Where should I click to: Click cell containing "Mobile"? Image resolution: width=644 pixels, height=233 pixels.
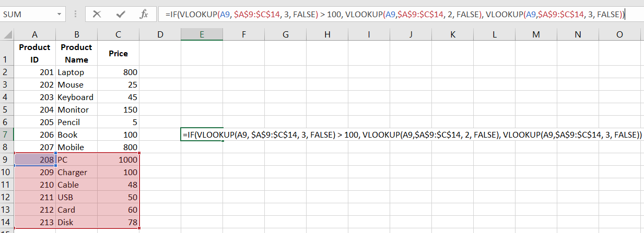pyautogui.click(x=76, y=147)
